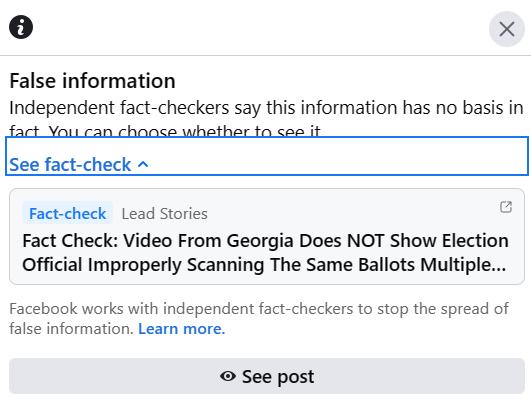Click the independent fact-checkers description text

[267, 120]
